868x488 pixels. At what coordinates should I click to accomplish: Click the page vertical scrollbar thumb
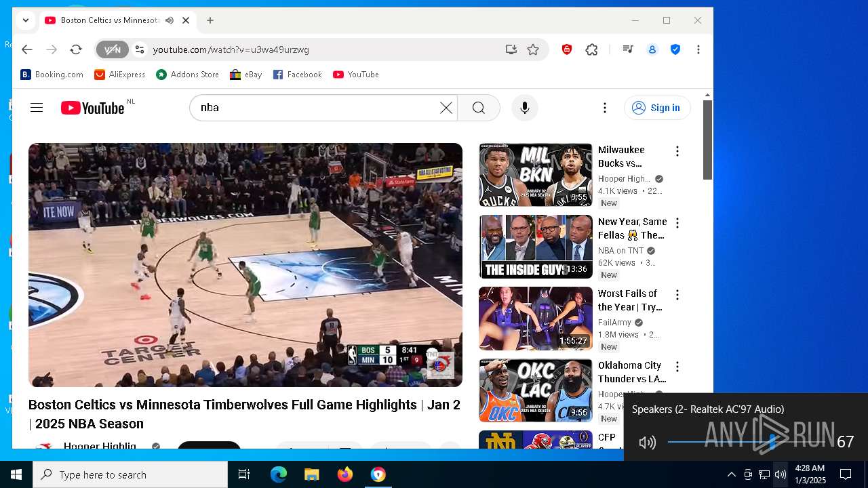coord(707,140)
